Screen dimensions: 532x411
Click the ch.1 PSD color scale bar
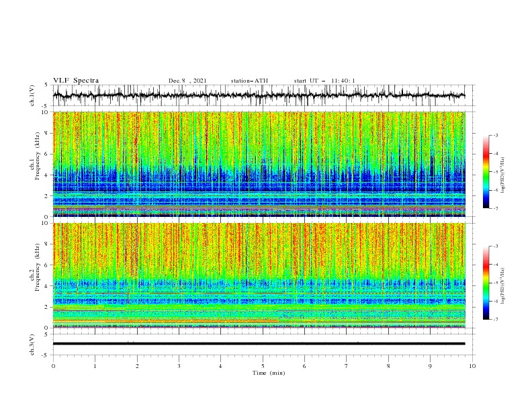[x=486, y=172]
